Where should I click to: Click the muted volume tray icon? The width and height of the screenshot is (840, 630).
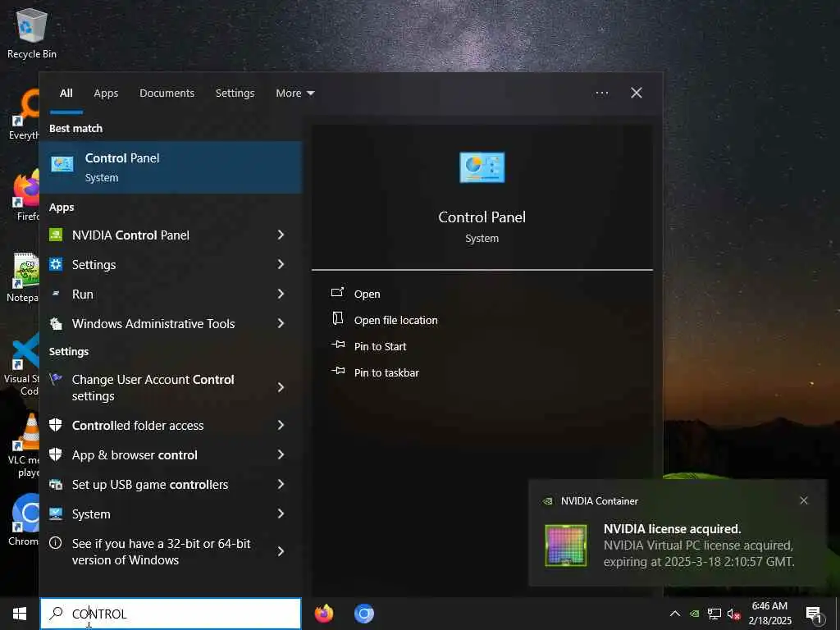[733, 614]
